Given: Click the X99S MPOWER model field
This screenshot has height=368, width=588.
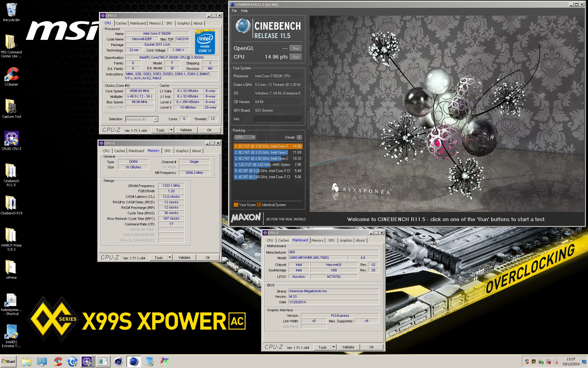Looking at the screenshot, I should point(317,258).
